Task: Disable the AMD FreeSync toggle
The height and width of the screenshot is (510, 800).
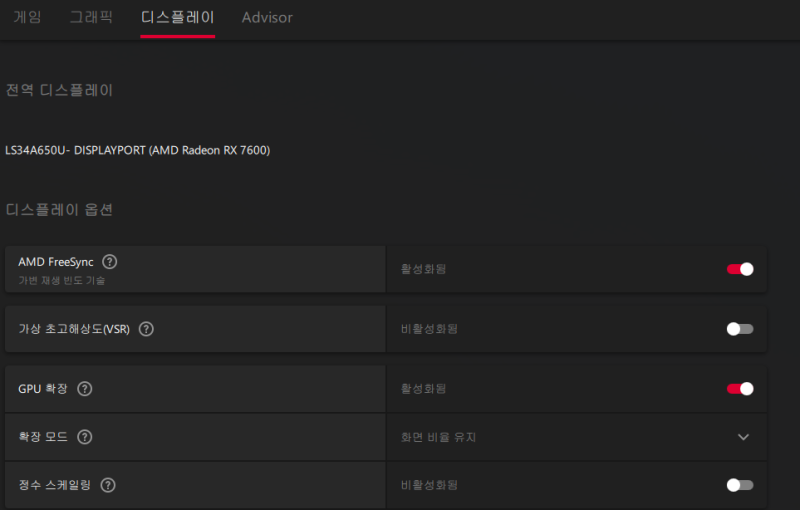Action: pos(740,269)
